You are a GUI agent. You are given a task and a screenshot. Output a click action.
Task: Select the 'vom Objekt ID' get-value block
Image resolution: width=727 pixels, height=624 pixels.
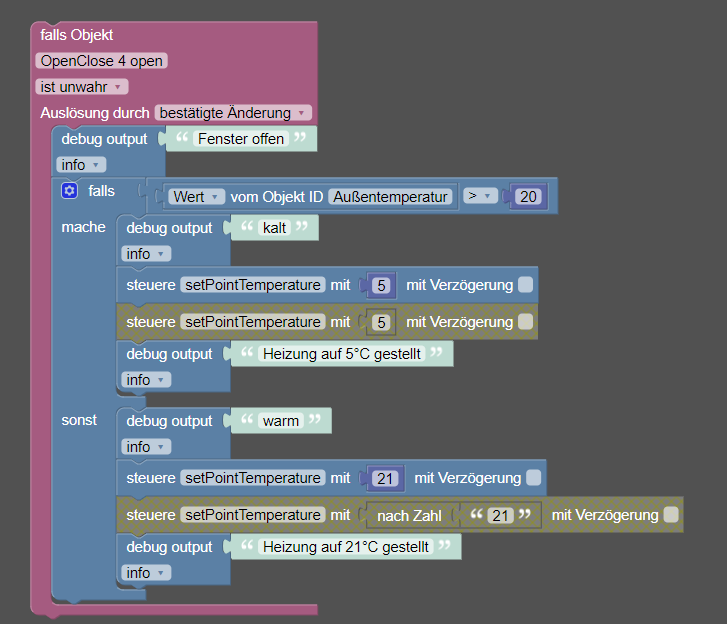tap(277, 197)
